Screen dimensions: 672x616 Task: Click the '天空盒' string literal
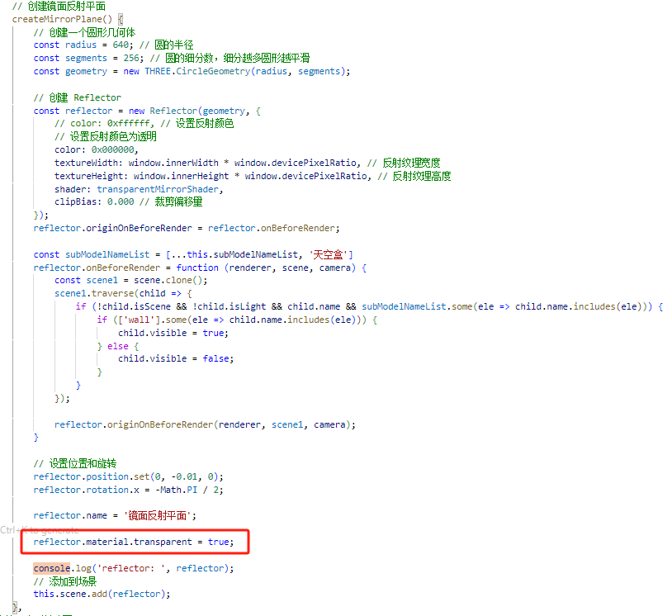tap(328, 254)
